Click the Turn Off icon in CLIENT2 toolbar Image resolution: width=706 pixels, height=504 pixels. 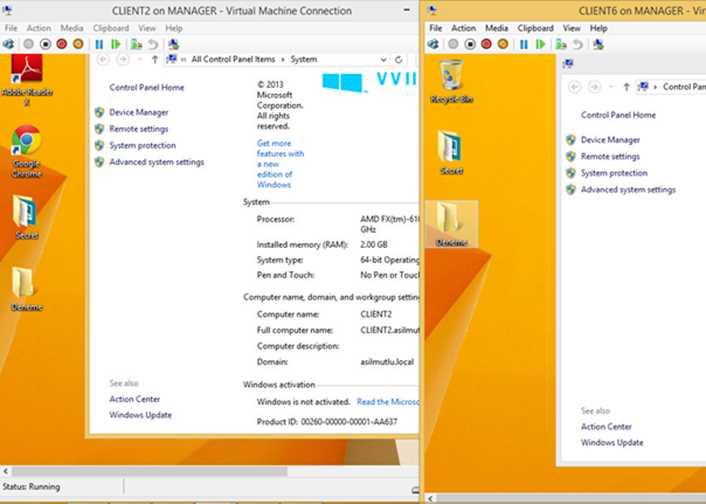45,44
